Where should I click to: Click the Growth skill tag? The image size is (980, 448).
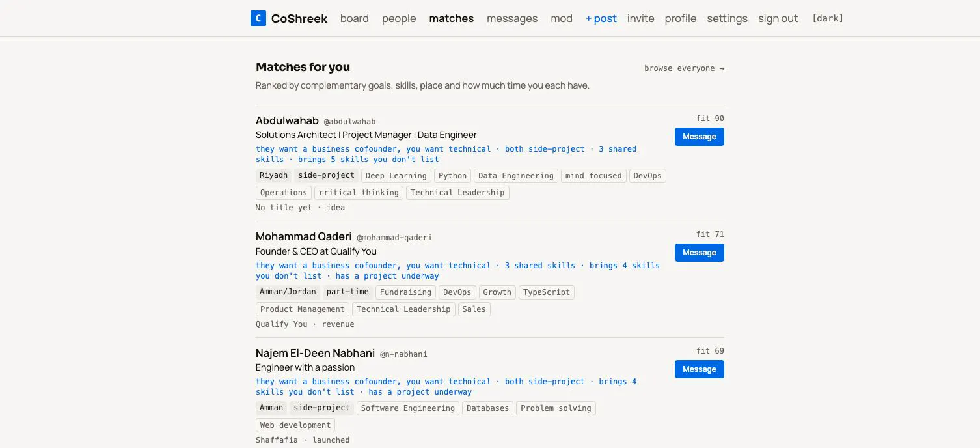497,292
